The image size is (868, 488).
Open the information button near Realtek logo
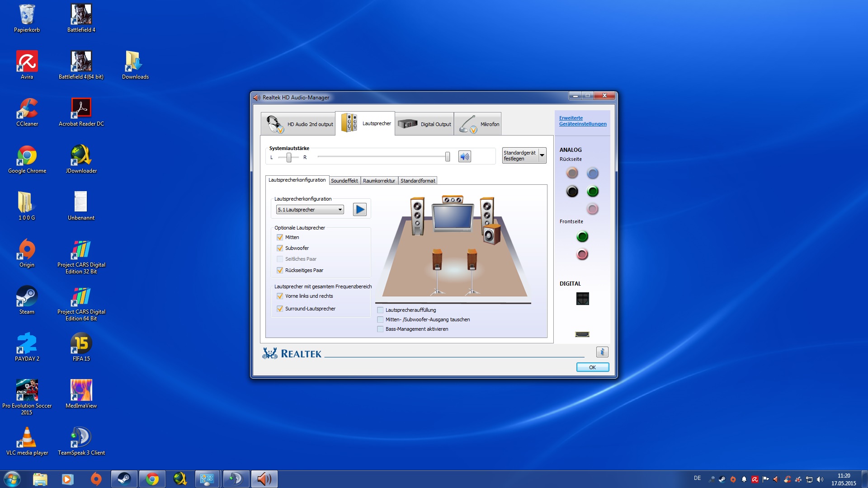pos(602,352)
